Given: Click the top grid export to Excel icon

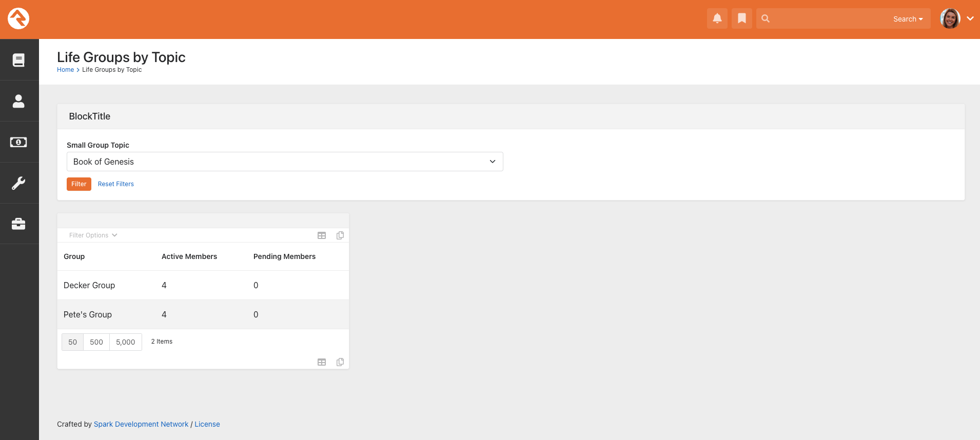Looking at the screenshot, I should coord(322,235).
